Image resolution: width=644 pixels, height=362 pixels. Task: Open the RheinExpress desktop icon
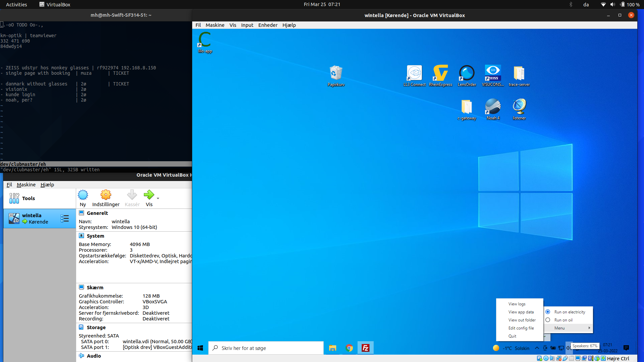[x=440, y=73]
